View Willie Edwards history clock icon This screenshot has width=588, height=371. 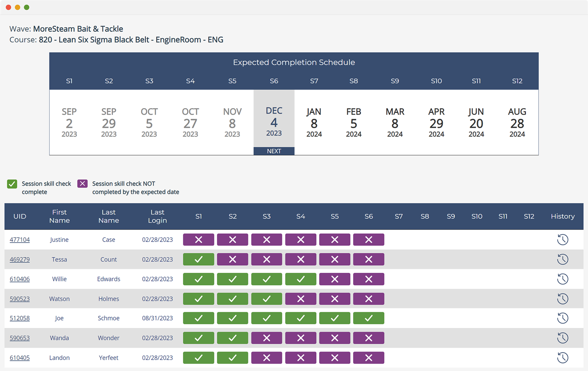[x=562, y=279]
